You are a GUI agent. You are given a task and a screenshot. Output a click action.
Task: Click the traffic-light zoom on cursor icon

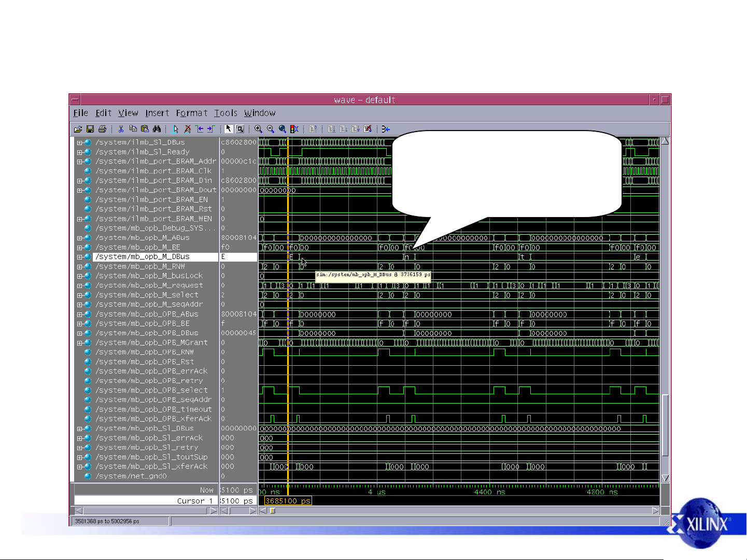click(x=294, y=129)
